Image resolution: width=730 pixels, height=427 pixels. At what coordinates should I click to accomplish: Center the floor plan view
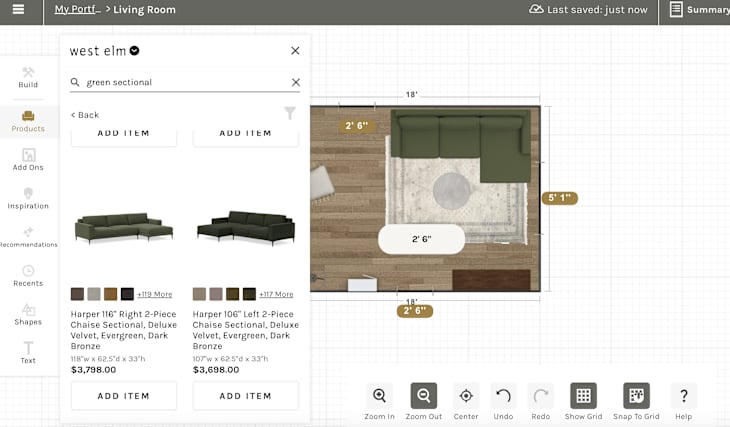click(465, 396)
